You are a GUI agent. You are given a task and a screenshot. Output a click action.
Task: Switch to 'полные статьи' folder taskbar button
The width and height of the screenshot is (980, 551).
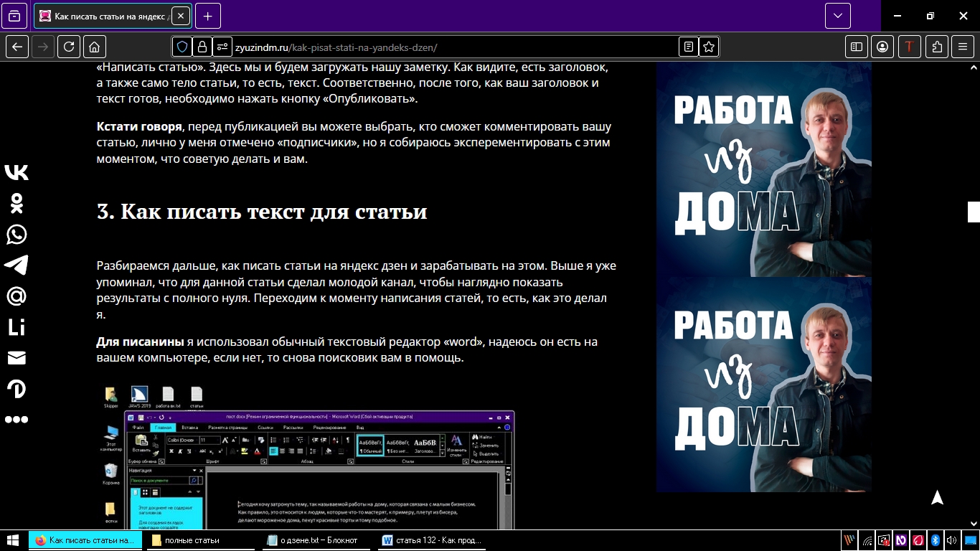coord(202,540)
